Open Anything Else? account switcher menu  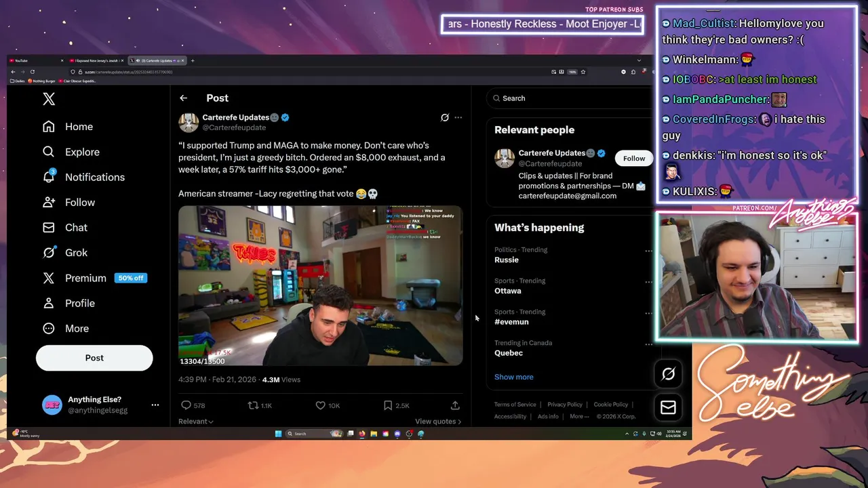[x=155, y=405]
